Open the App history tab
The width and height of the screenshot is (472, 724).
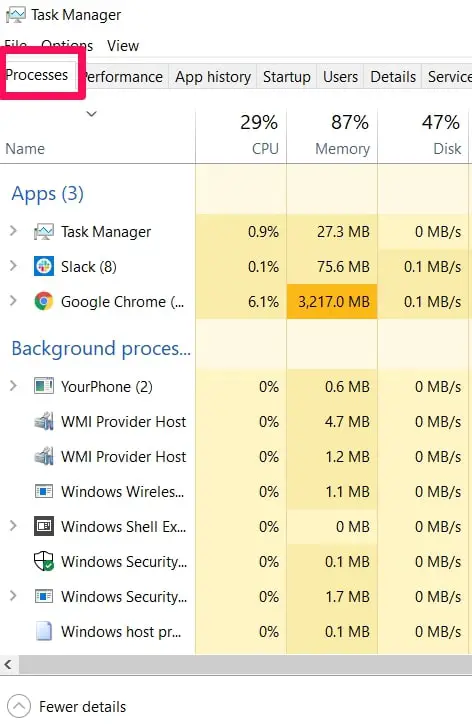point(213,77)
